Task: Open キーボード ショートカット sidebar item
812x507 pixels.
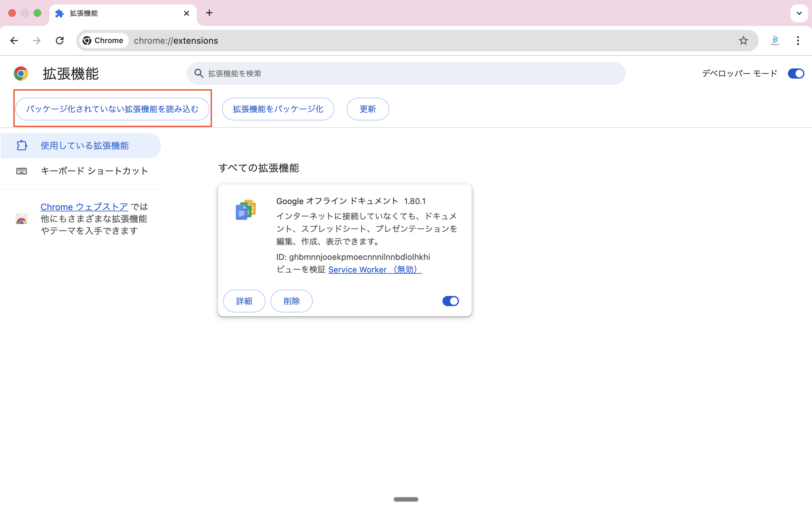Action: coord(94,171)
